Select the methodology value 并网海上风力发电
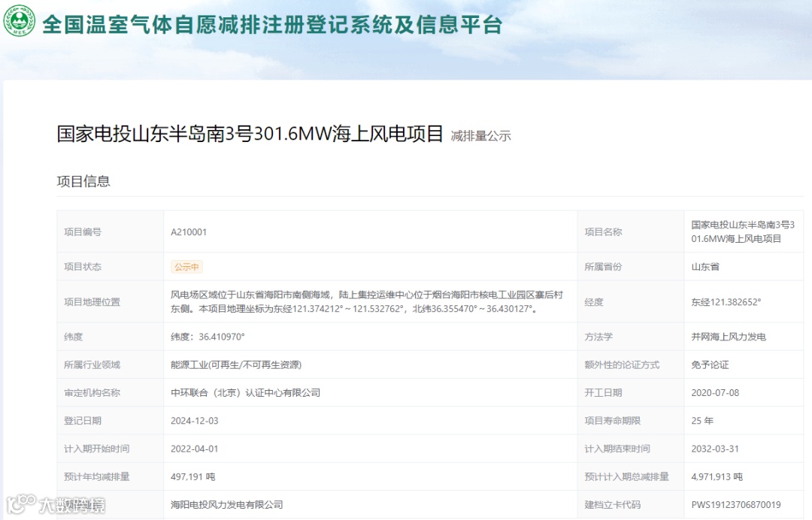 point(729,337)
